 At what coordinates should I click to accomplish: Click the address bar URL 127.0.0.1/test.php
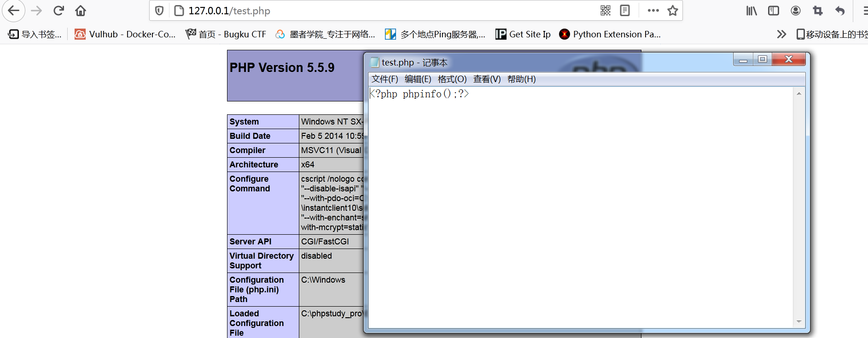tap(229, 11)
